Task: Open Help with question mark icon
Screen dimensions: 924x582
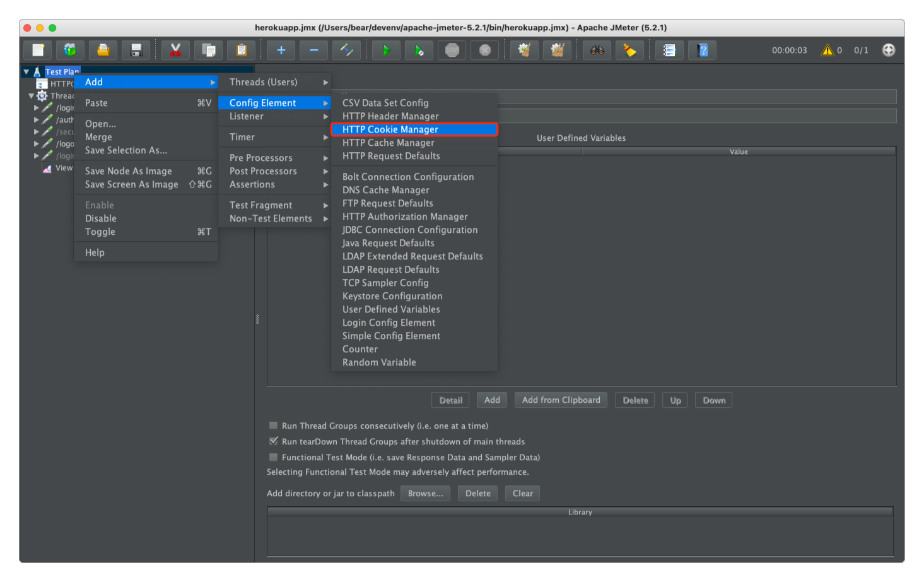Action: pyautogui.click(x=702, y=50)
